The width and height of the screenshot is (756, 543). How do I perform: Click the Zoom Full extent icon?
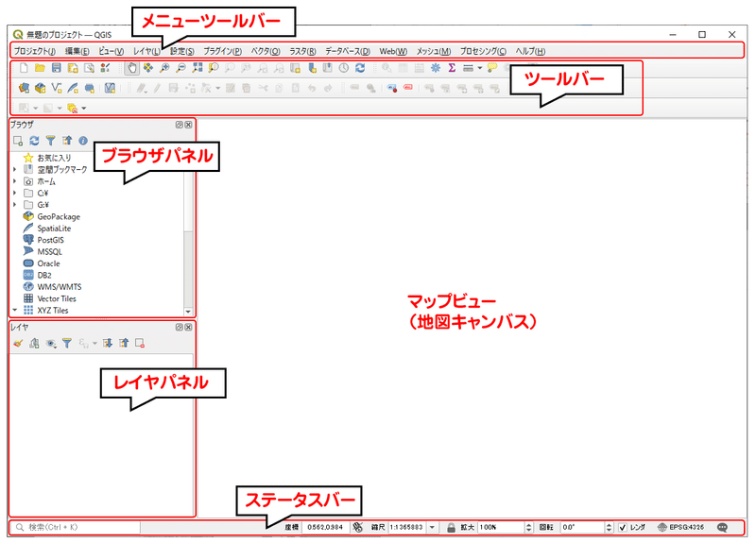(198, 68)
